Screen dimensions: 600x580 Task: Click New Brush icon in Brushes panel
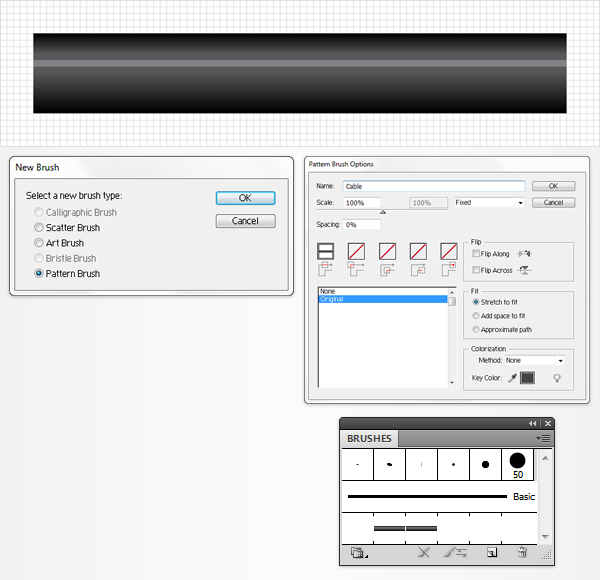492,552
